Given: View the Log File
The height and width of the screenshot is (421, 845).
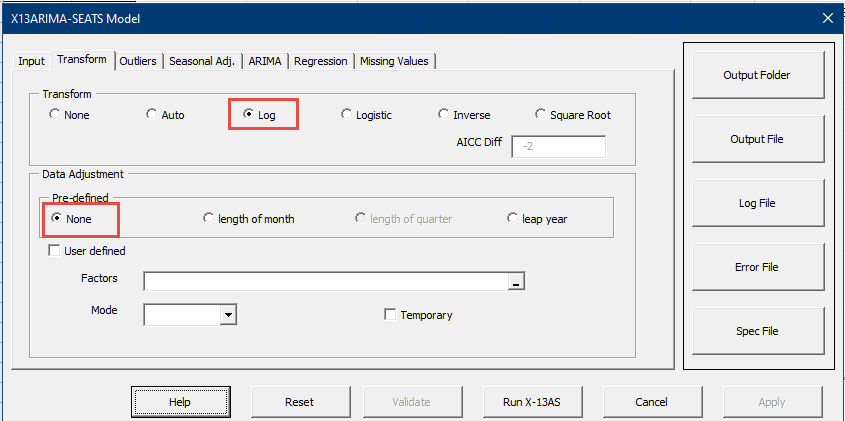Looking at the screenshot, I should (x=757, y=203).
